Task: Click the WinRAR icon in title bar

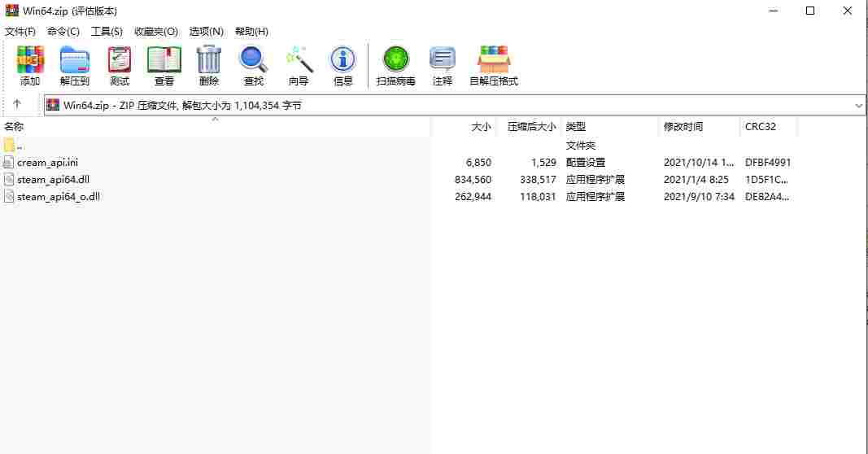Action: [x=11, y=11]
